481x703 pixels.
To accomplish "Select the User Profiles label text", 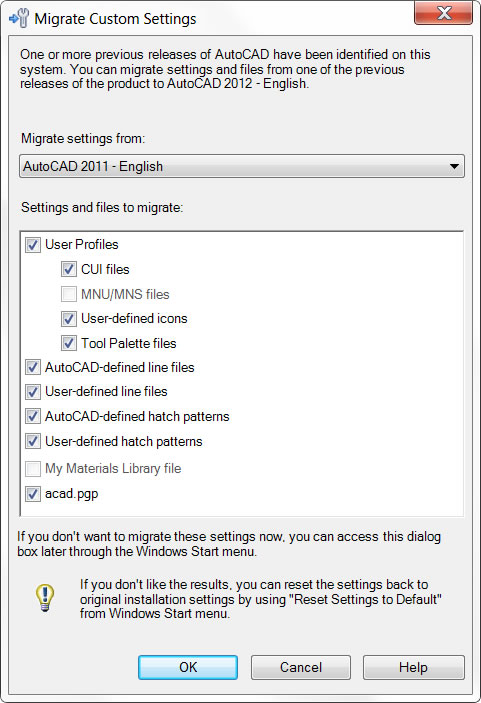I will pos(82,244).
